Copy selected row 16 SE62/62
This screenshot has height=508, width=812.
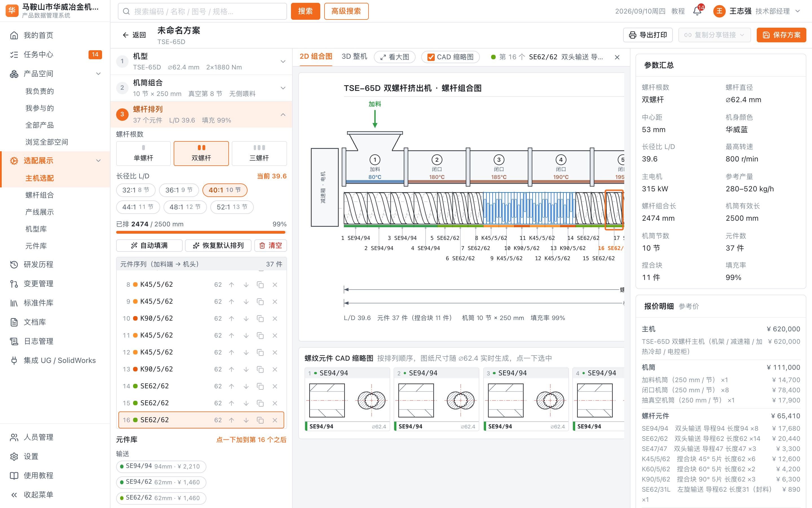(260, 420)
